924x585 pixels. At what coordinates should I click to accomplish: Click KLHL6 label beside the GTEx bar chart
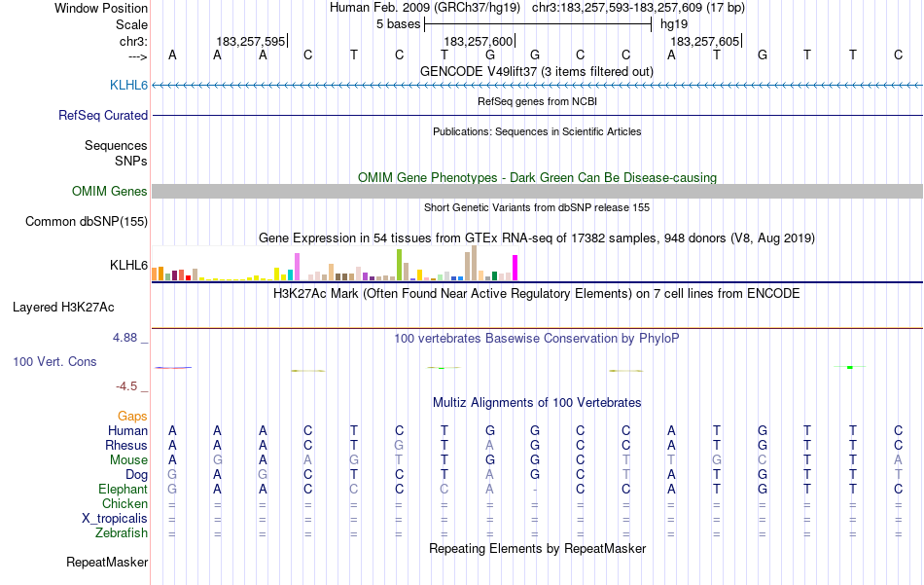[x=128, y=266]
